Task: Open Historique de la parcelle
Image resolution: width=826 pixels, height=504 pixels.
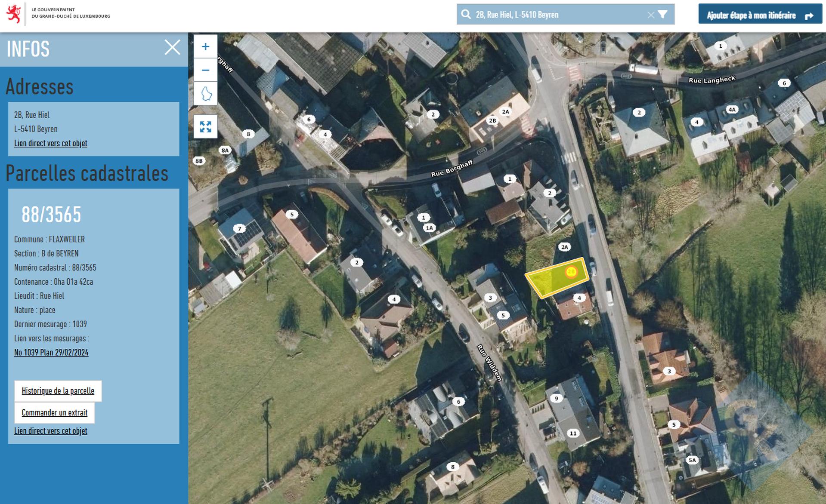Action: (58, 391)
